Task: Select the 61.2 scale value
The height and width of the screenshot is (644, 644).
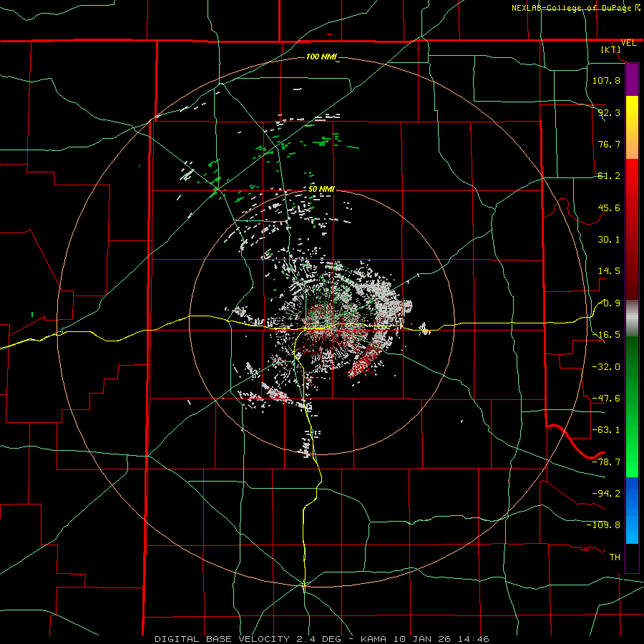Action: coord(609,176)
